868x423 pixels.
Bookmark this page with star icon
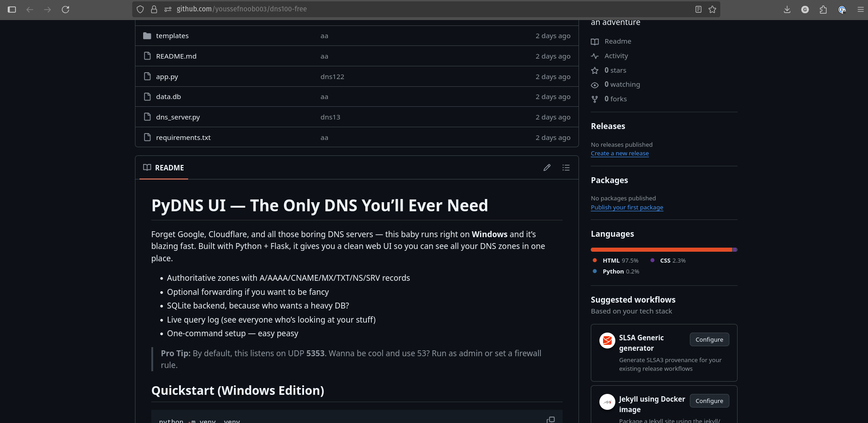[x=712, y=10]
